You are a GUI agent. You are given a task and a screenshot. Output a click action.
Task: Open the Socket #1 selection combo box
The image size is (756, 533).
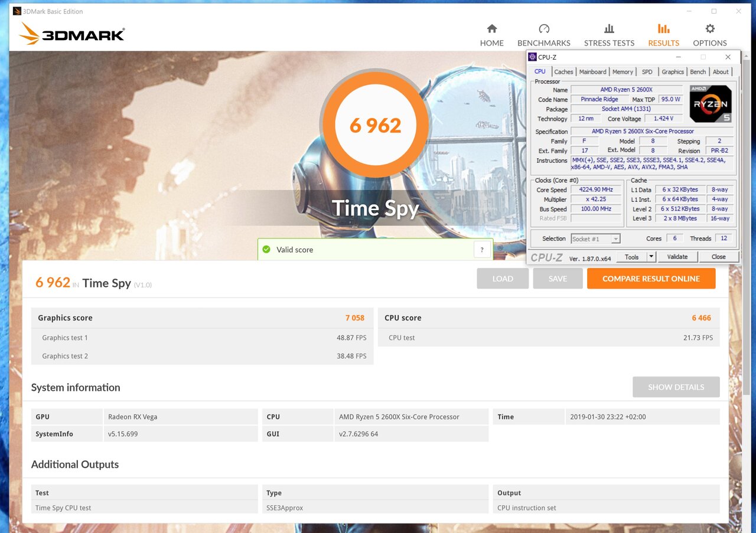point(595,238)
